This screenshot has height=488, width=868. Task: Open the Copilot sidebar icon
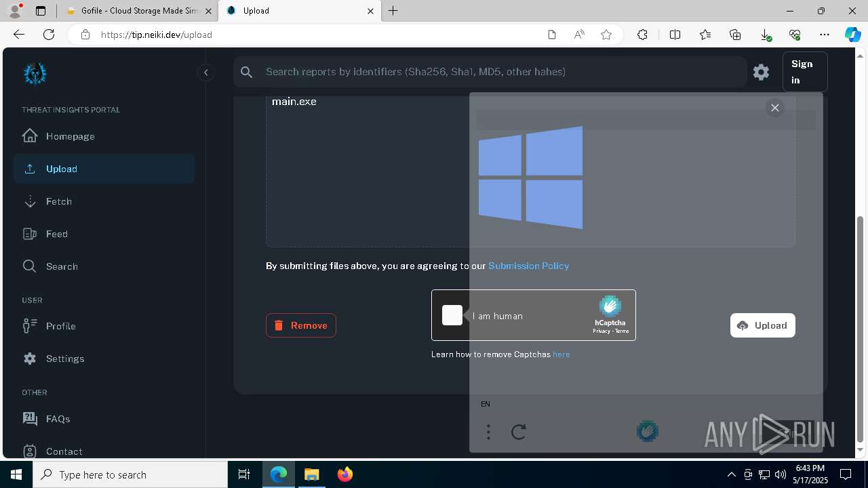click(852, 35)
